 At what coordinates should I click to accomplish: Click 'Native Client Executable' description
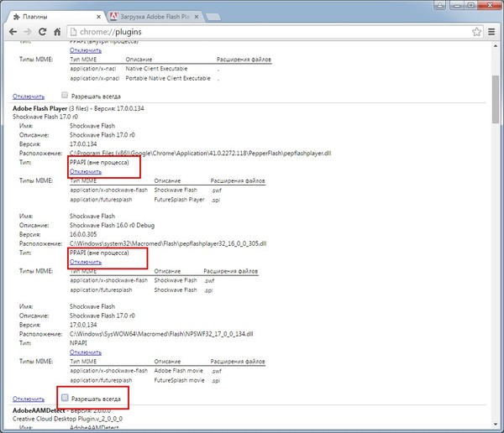156,69
